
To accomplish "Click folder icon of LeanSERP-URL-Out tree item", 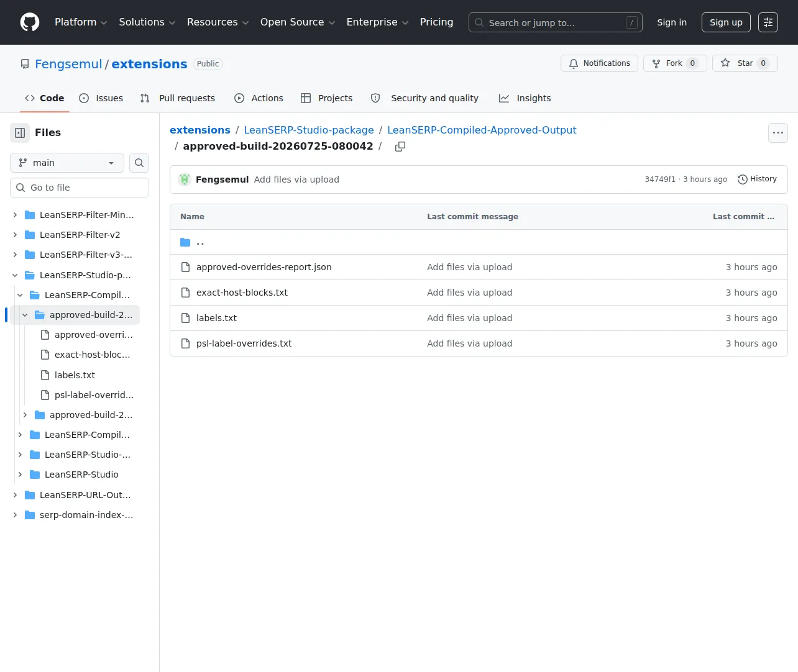I will (x=30, y=495).
